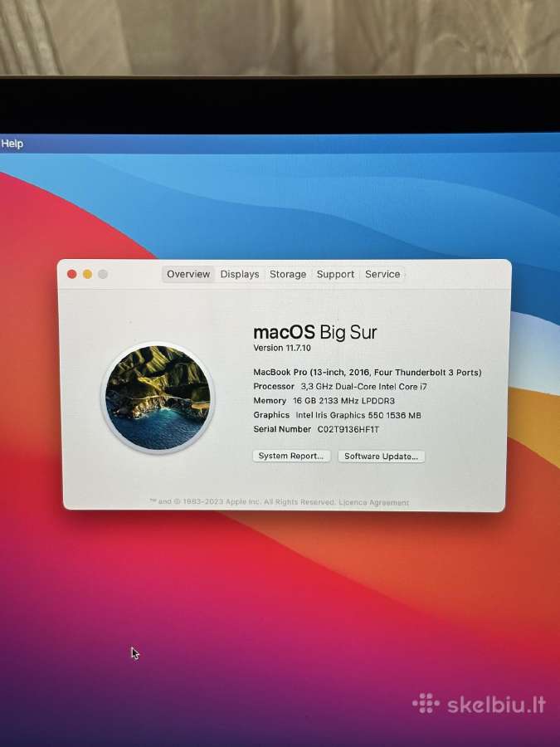Switch to the Overview tab
Screen dimensions: 560x747
tap(188, 275)
